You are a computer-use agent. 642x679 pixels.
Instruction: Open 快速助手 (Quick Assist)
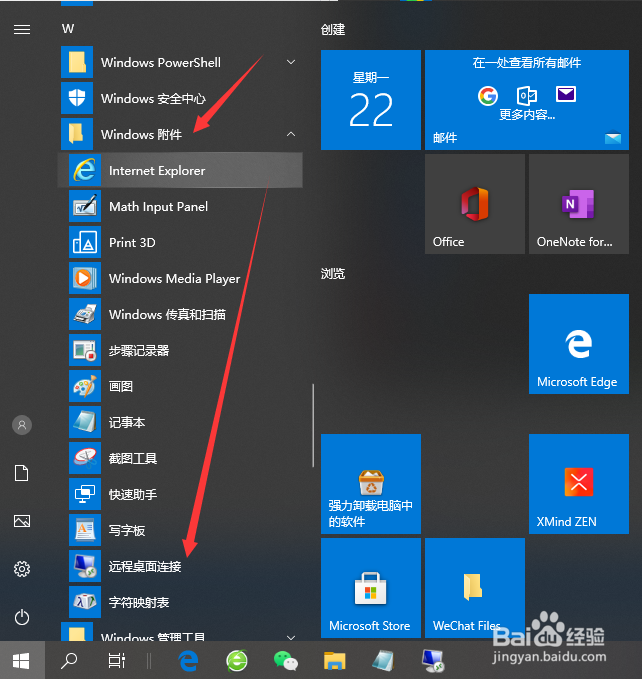pyautogui.click(x=180, y=494)
